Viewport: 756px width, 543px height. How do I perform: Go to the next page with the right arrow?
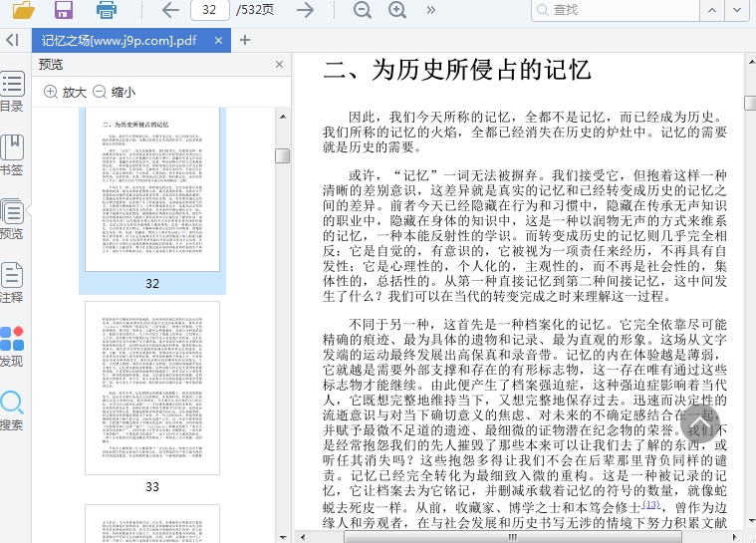point(306,10)
